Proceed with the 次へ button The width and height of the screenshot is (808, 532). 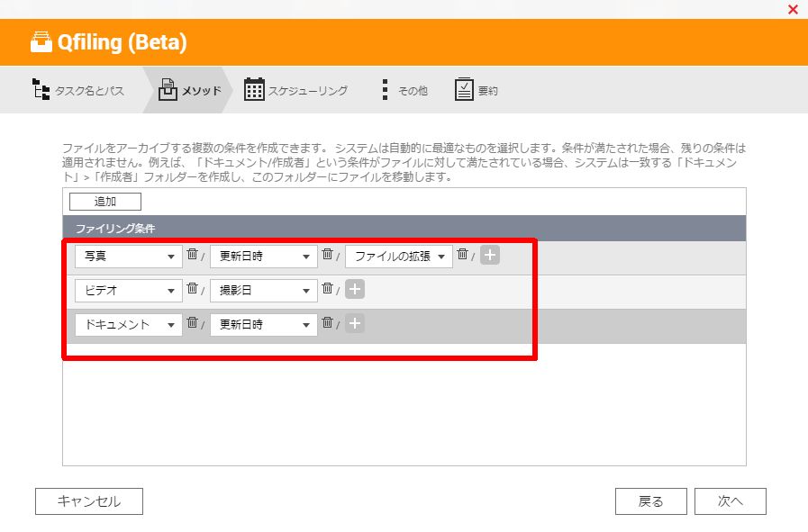tap(731, 501)
